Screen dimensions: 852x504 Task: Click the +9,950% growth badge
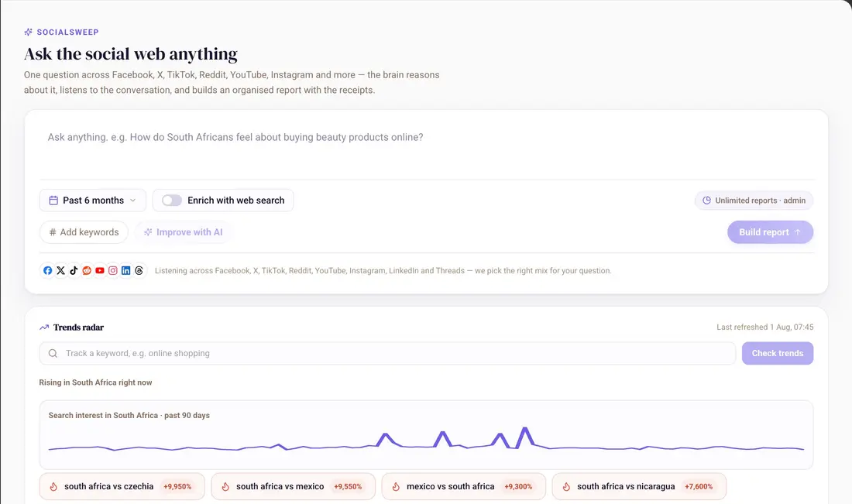177,487
